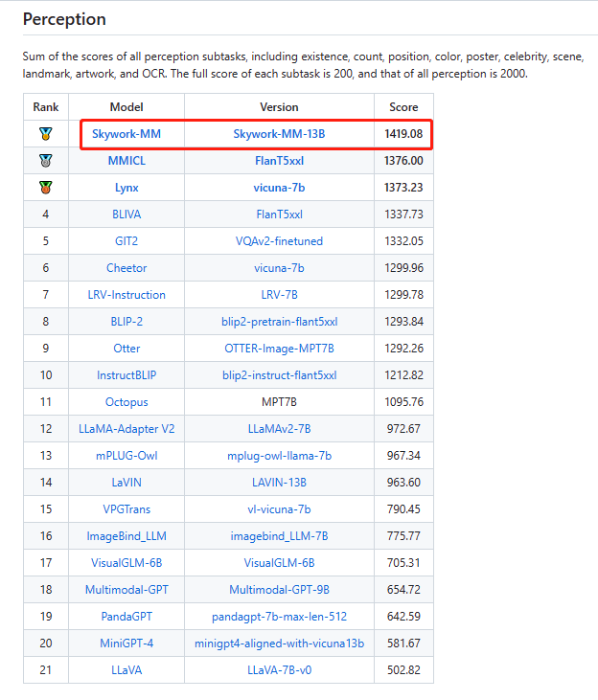This screenshot has height=700, width=598.
Task: Open the Cheetor model link
Action: 126,268
